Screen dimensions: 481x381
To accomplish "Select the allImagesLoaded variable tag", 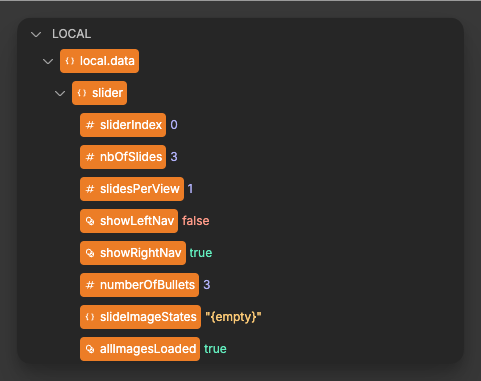I will [x=140, y=349].
